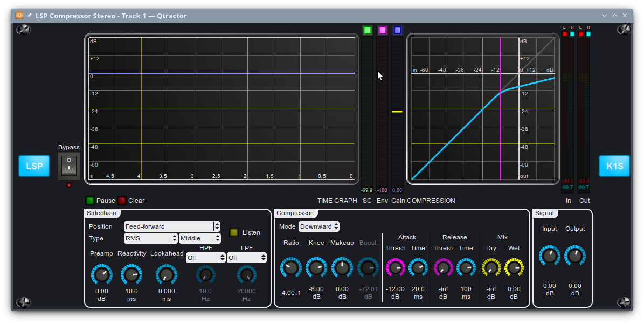Click the red Clear graph button
The width and height of the screenshot is (644, 324).
(x=122, y=201)
